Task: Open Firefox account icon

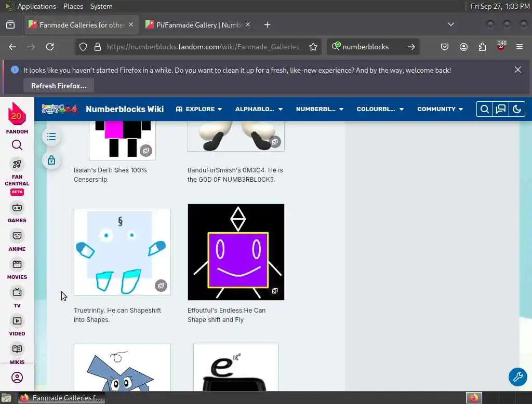Action: coord(463,47)
